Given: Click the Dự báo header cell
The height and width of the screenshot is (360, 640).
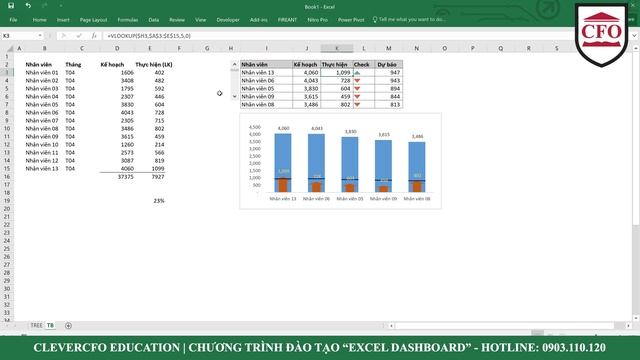Looking at the screenshot, I should point(389,64).
